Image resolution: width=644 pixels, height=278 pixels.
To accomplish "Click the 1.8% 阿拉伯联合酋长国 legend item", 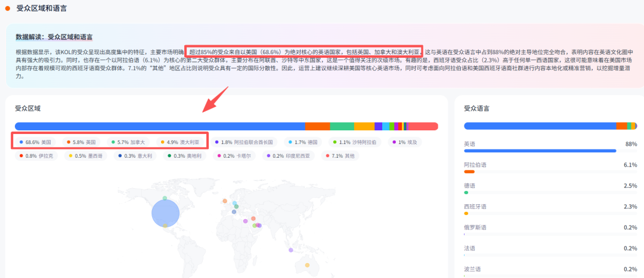I will click(243, 142).
